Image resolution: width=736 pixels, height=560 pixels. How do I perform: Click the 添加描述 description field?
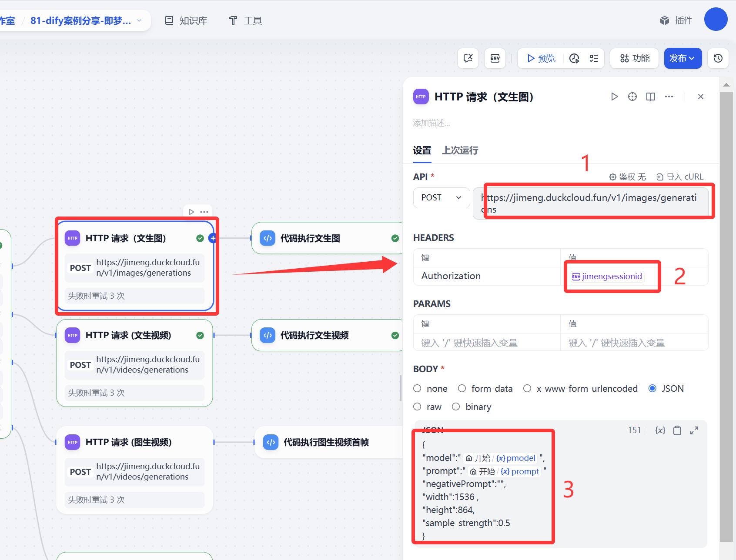[x=432, y=123]
